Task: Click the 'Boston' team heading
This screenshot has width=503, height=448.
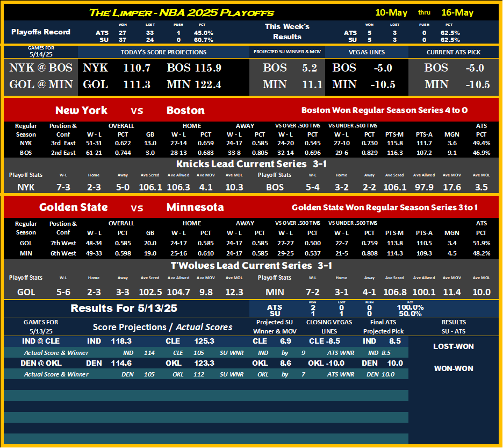Action: (185, 110)
